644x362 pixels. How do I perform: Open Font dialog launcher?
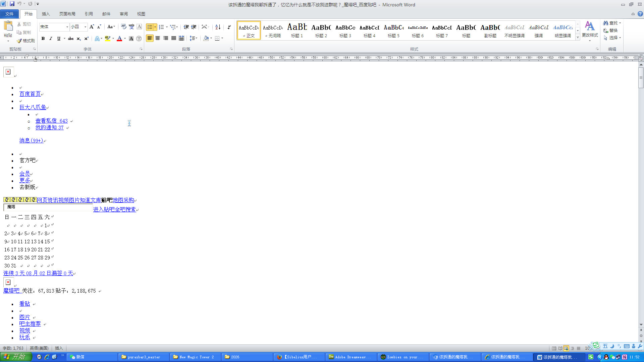pyautogui.click(x=141, y=49)
